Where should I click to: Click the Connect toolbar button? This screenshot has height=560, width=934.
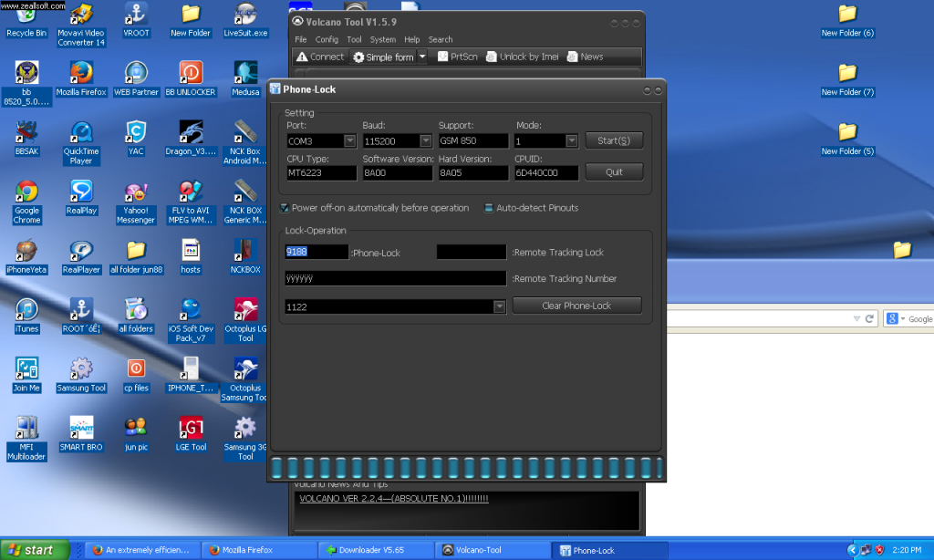(319, 57)
